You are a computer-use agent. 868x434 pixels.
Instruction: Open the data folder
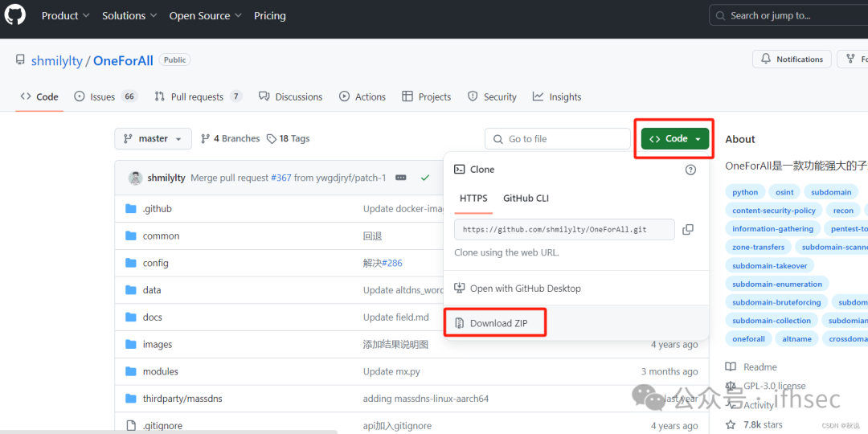[152, 290]
